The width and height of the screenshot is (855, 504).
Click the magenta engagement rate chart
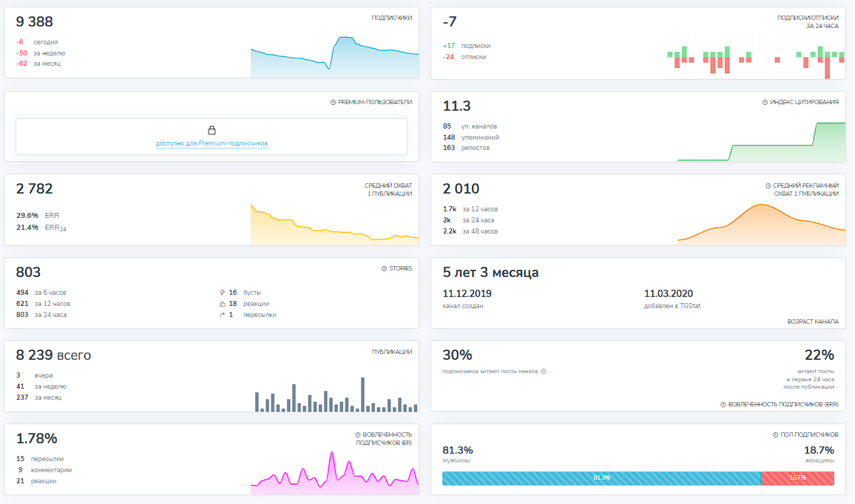(335, 472)
